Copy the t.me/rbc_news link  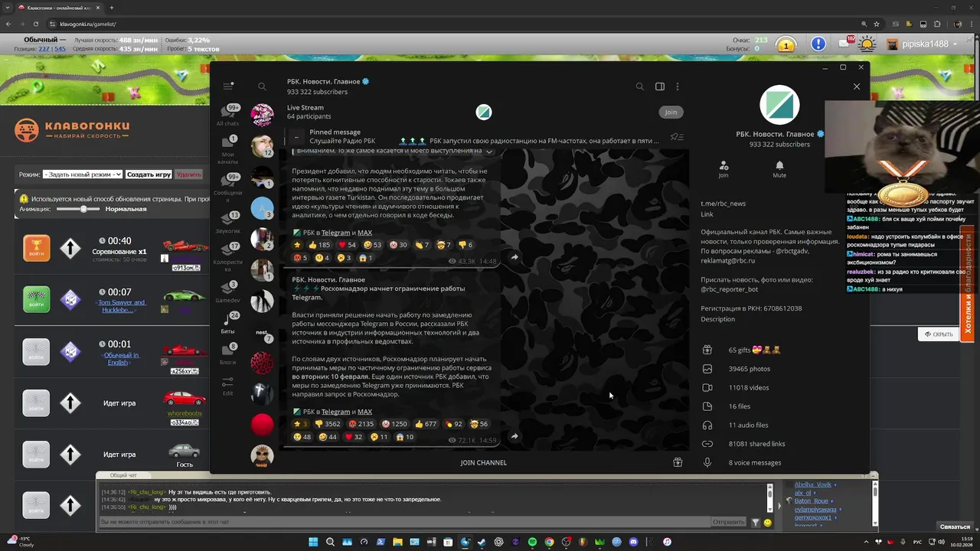click(723, 204)
